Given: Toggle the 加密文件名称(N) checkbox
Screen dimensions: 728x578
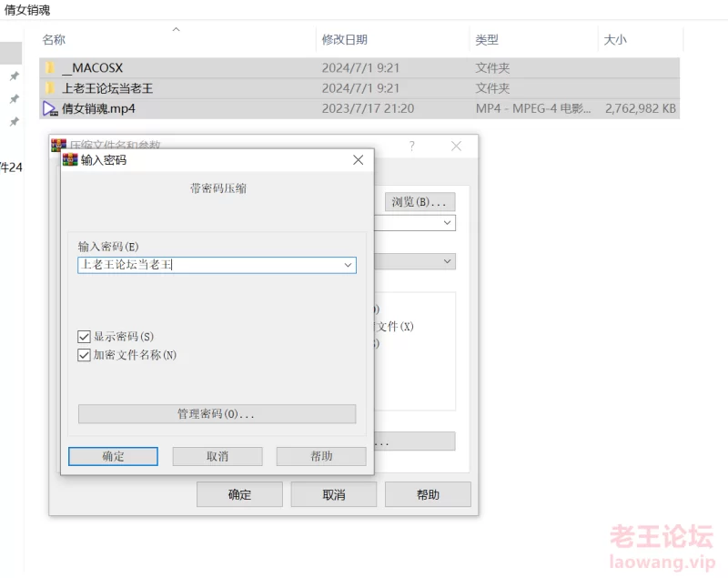Looking at the screenshot, I should [84, 355].
